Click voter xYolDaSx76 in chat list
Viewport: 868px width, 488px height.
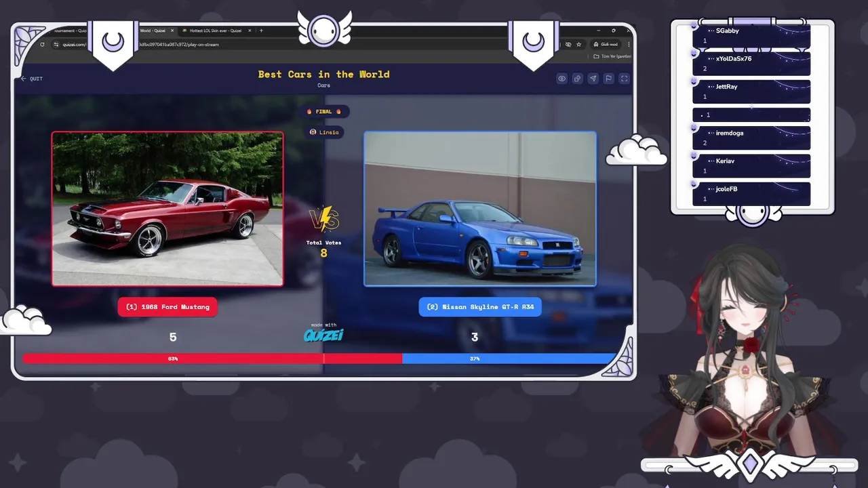coord(751,64)
